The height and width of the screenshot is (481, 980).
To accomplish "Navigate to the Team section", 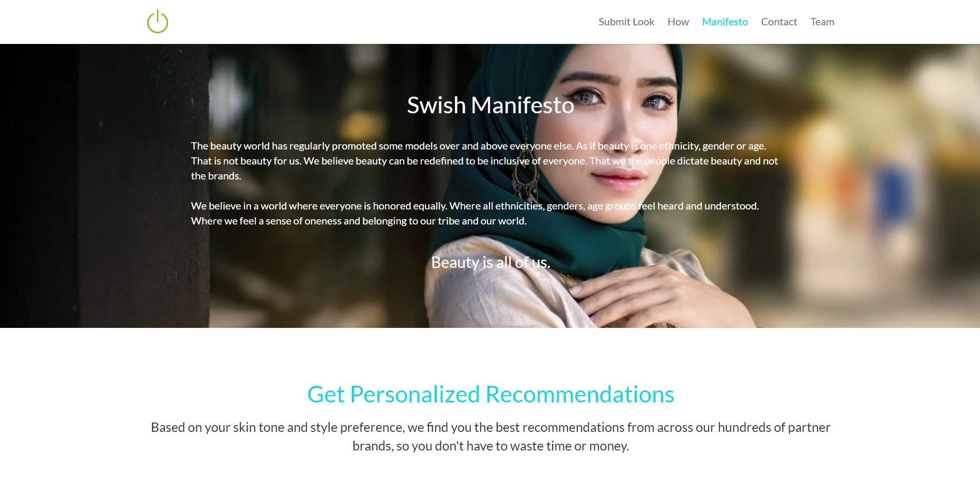I will (822, 22).
